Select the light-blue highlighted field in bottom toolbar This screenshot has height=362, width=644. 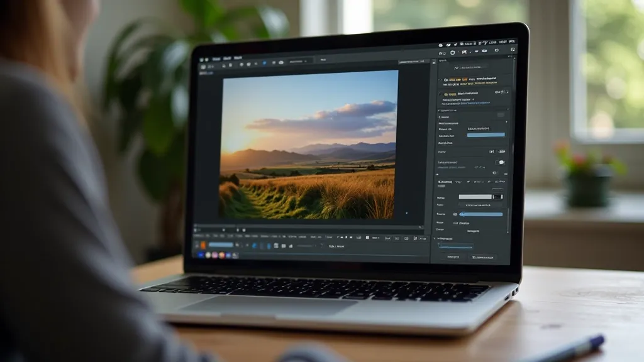click(x=221, y=245)
